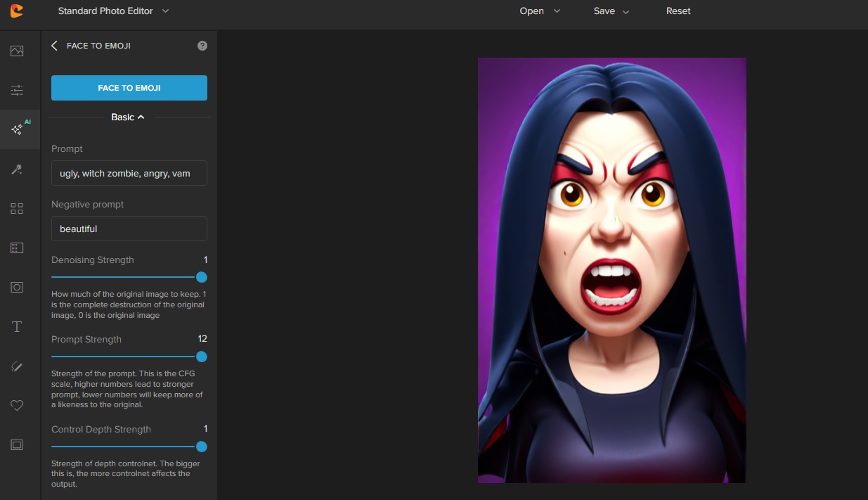The height and width of the screenshot is (500, 868).
Task: Open the four-squares elements icon
Action: (17, 208)
